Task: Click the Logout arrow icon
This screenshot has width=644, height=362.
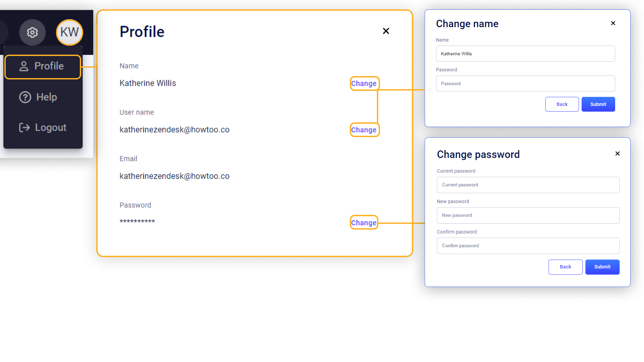Action: (24, 127)
